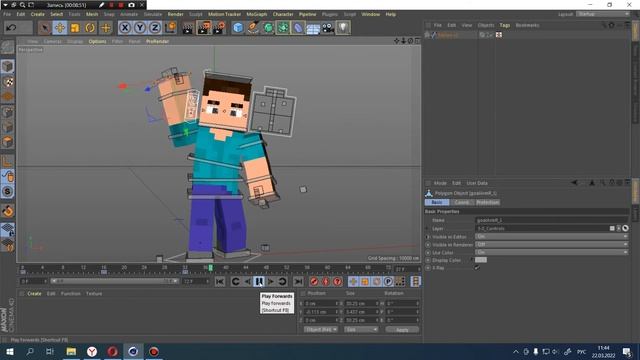Click the timeline preview range slider bar
Image resolution: width=640 pixels, height=360 pixels.
coord(115,281)
